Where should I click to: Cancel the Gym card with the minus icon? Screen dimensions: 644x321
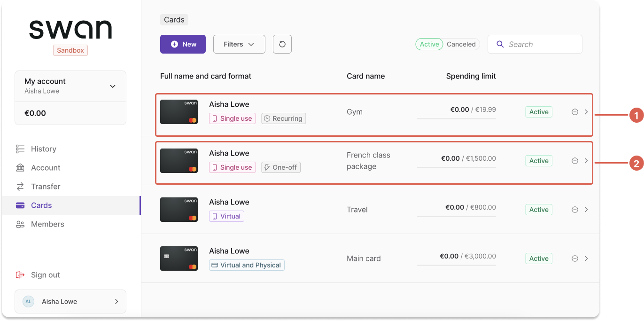(x=574, y=112)
